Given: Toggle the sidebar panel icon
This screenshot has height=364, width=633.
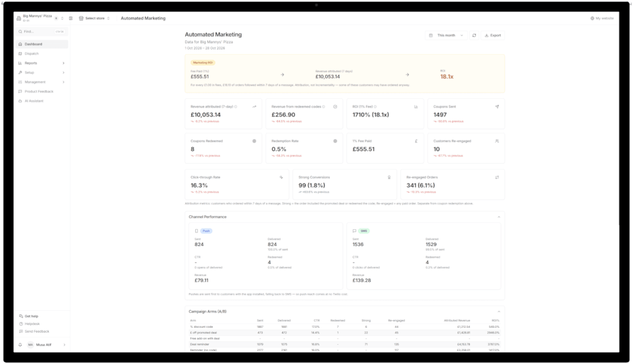Looking at the screenshot, I should coord(71,18).
